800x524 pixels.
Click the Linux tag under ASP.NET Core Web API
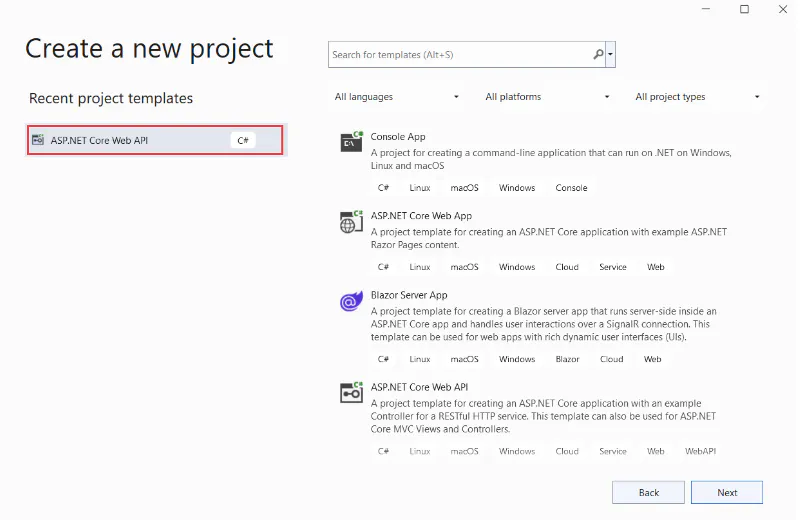(420, 451)
